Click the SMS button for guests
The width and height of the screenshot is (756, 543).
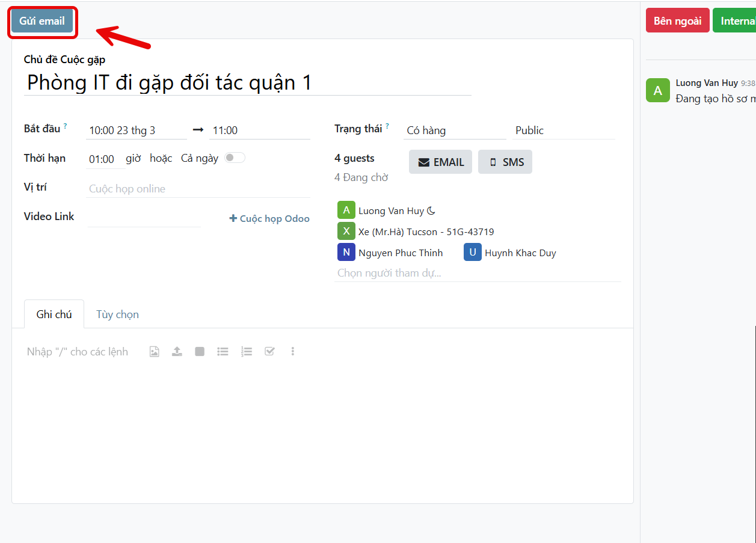(505, 162)
